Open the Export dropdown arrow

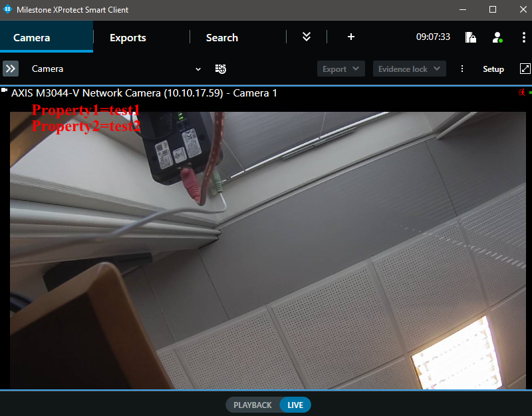pyautogui.click(x=356, y=68)
